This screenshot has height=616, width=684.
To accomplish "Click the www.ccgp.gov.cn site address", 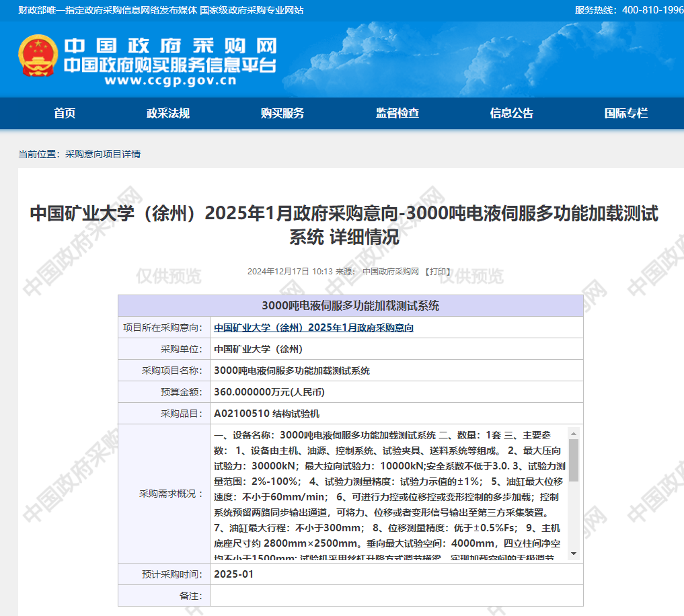I will click(x=171, y=81).
